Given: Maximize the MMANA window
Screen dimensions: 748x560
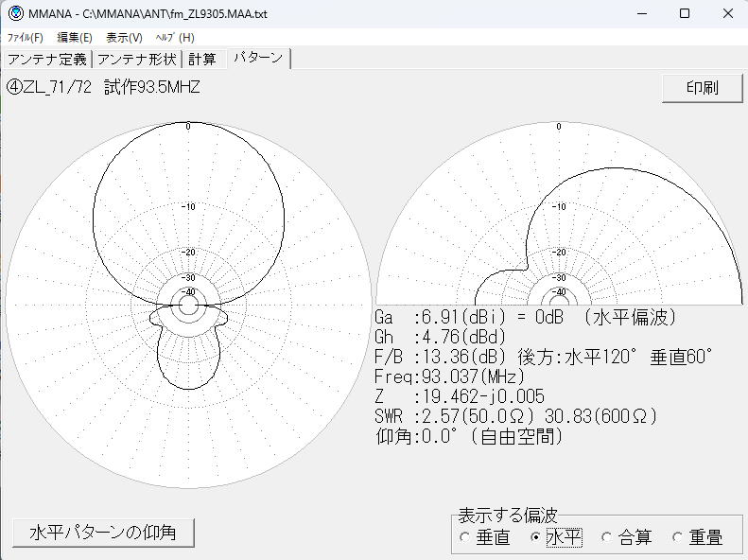Looking at the screenshot, I should pyautogui.click(x=685, y=13).
